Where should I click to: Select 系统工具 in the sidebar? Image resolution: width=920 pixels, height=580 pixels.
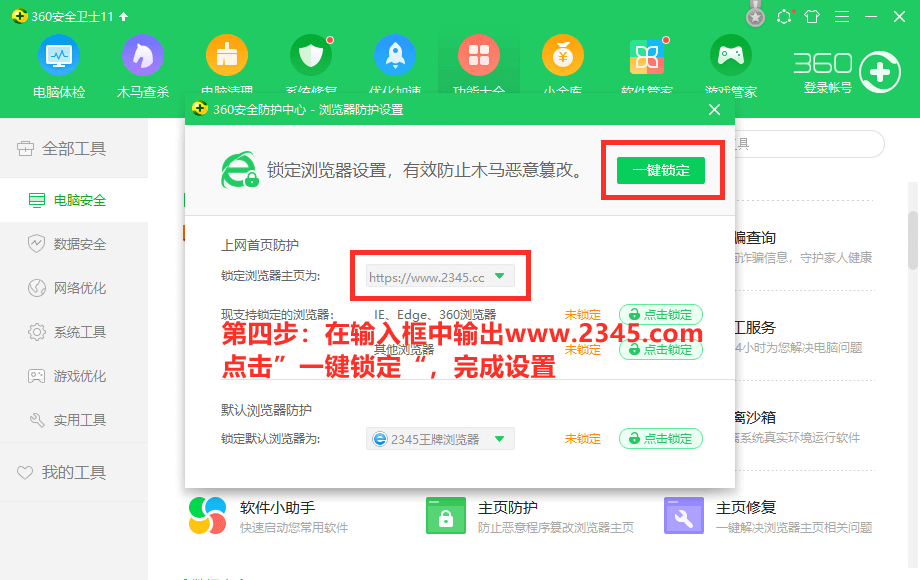tap(74, 332)
